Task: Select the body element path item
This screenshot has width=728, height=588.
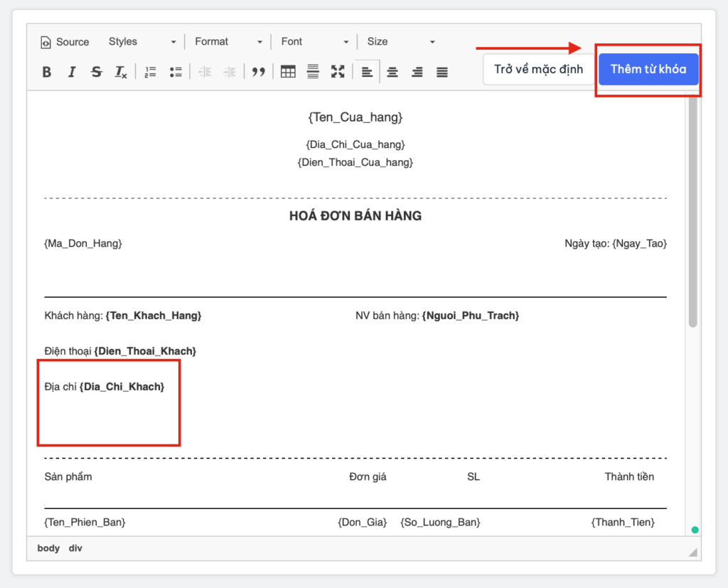Action: 48,548
